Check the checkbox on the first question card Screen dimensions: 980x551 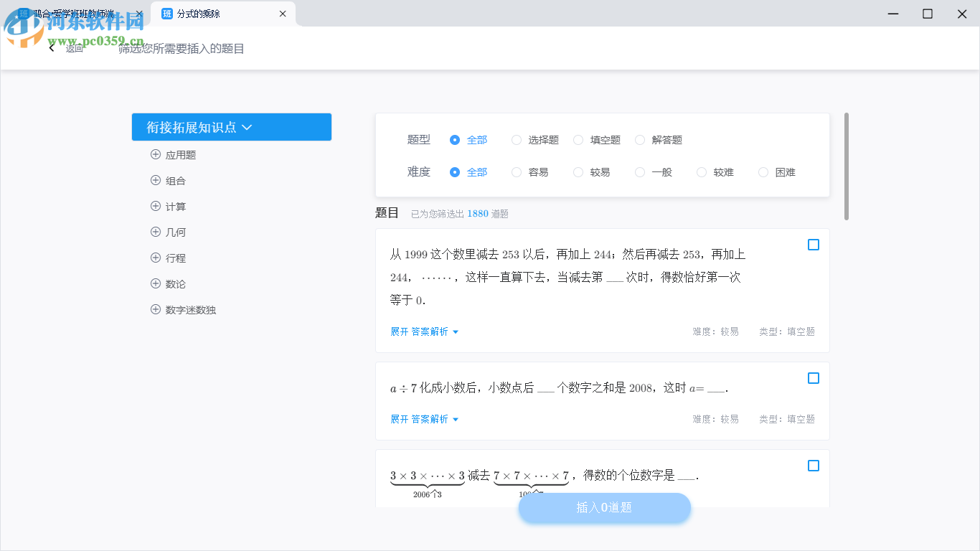pyautogui.click(x=813, y=245)
